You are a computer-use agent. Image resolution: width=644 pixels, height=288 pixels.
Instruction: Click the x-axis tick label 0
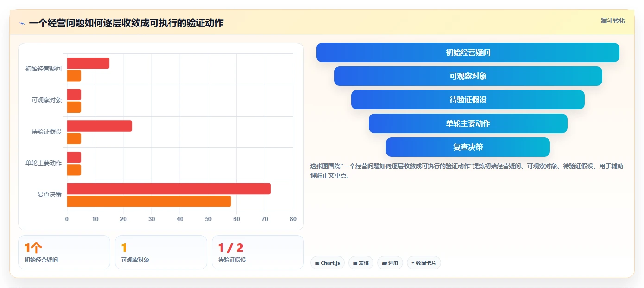coord(67,219)
